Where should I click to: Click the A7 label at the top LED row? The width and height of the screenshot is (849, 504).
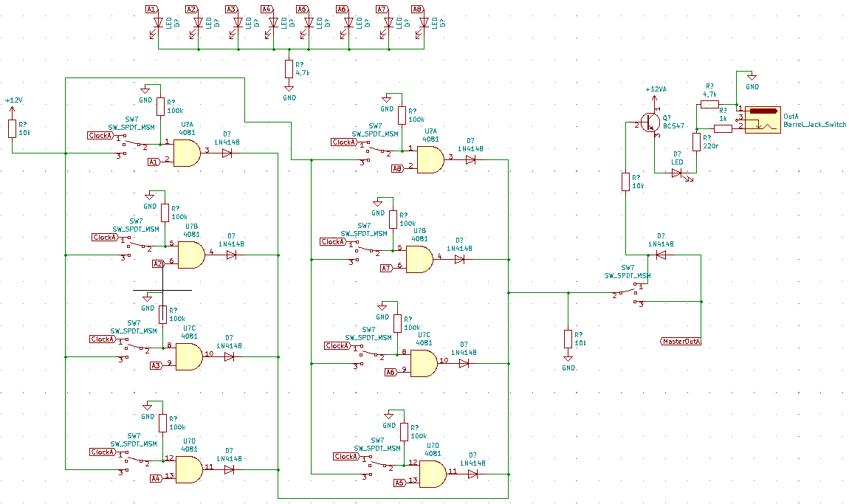(x=382, y=9)
